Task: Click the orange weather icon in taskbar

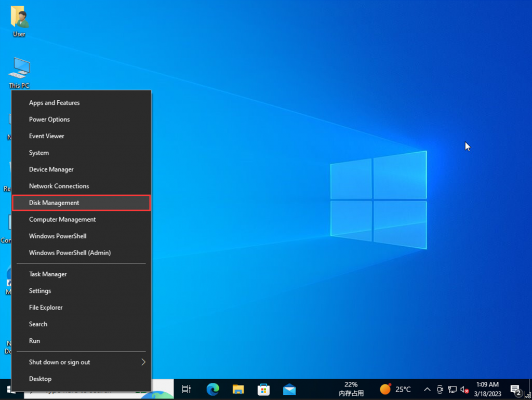Action: [385, 389]
